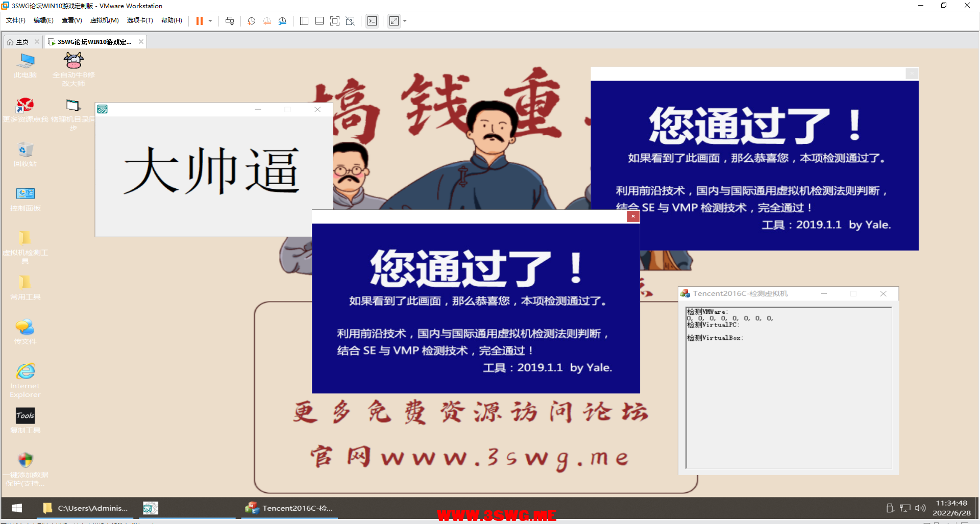Click the 检测VirtualPC: line in the output
Image resolution: width=980 pixels, height=524 pixels.
(713, 325)
